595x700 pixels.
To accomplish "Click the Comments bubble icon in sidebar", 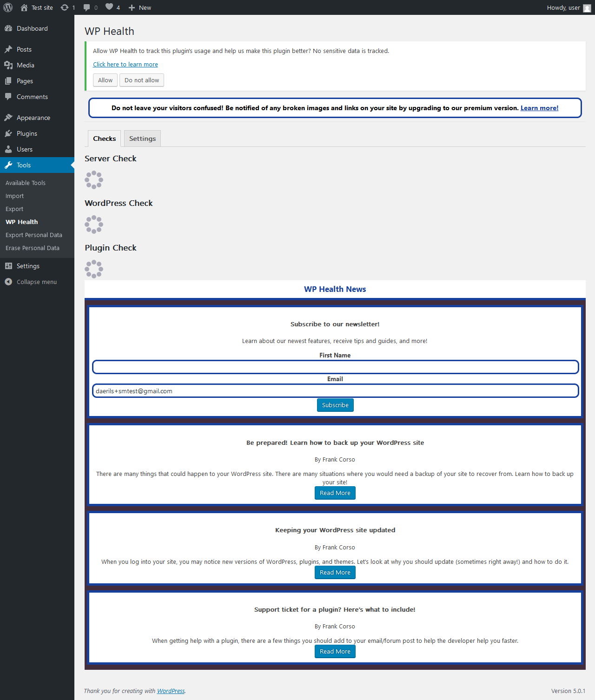I will 8,97.
